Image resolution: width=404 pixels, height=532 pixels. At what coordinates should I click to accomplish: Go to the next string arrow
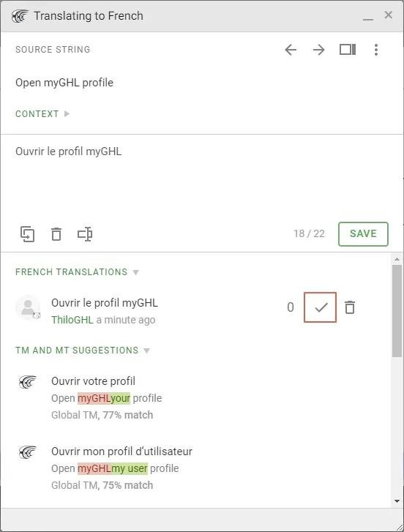coord(318,50)
